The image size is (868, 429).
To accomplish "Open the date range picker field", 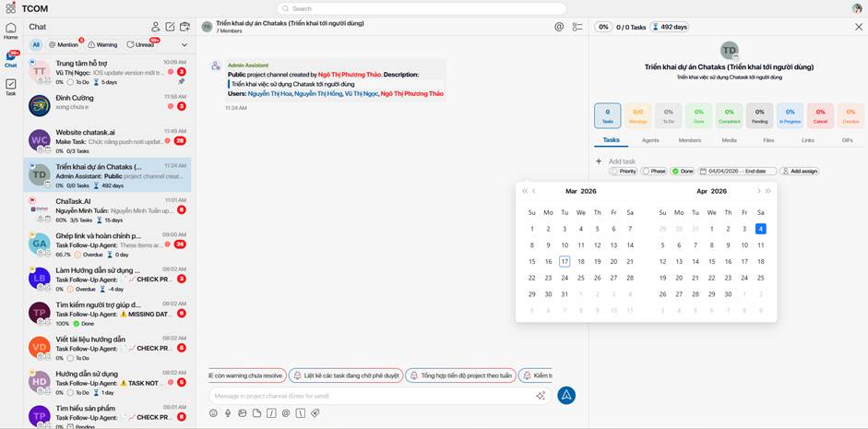I will 737,171.
